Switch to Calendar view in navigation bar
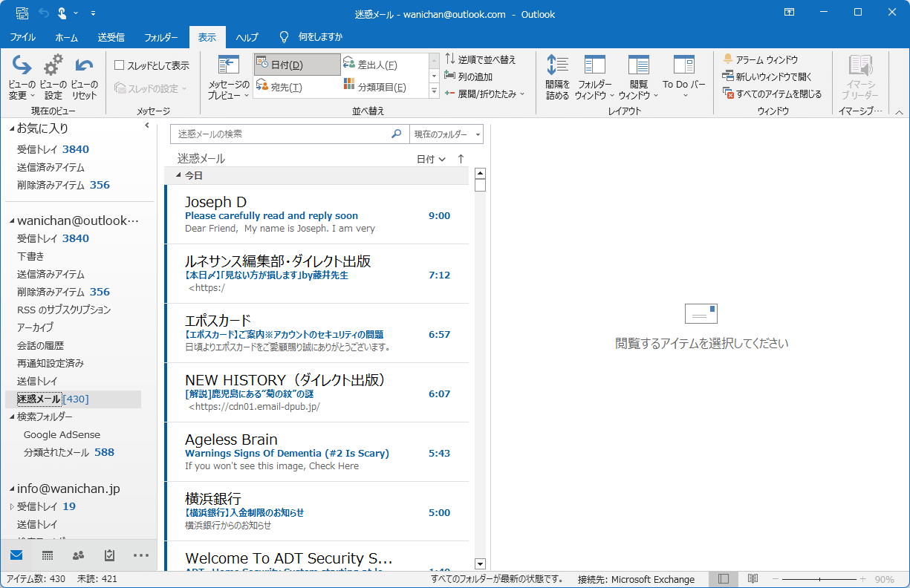Image resolution: width=910 pixels, height=588 pixels. tap(48, 555)
